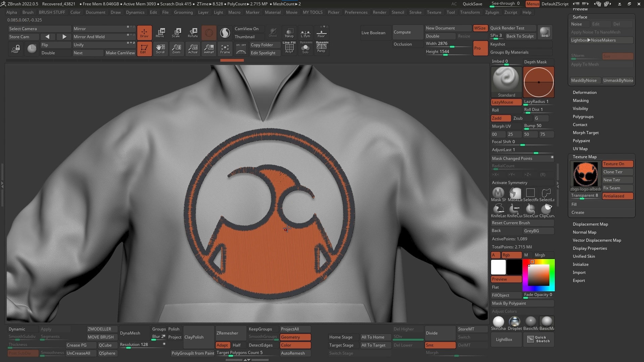Open the Zplugin menu
Screen dimensions: 644x362
pyautogui.click(x=492, y=12)
